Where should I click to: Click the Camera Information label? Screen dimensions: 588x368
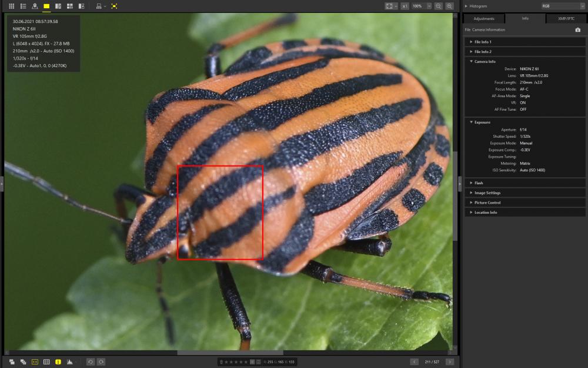(489, 29)
